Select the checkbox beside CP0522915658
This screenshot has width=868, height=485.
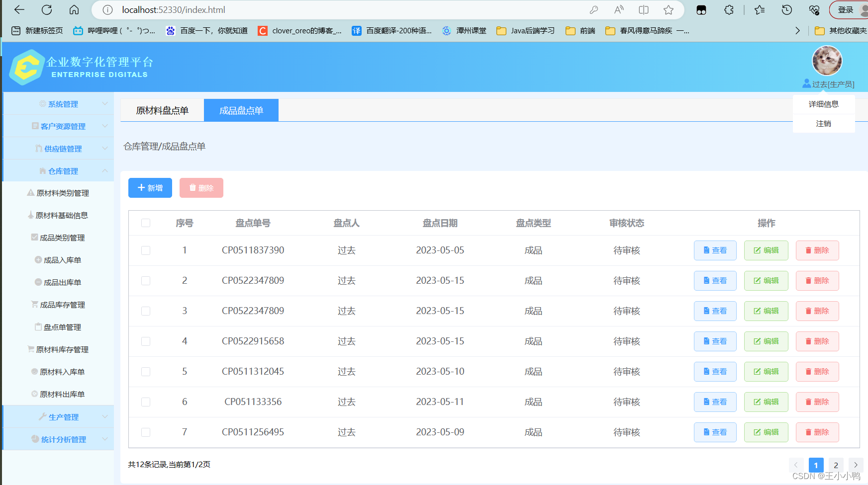click(146, 341)
